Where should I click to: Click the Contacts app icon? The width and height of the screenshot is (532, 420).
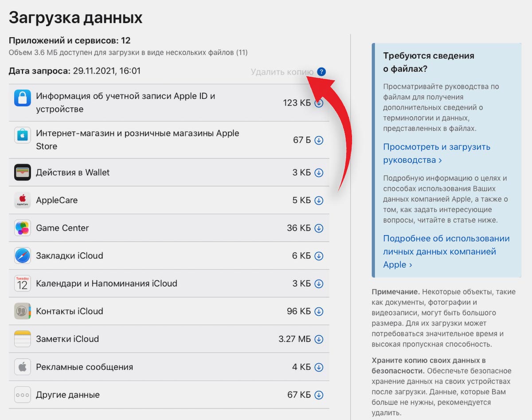(22, 311)
